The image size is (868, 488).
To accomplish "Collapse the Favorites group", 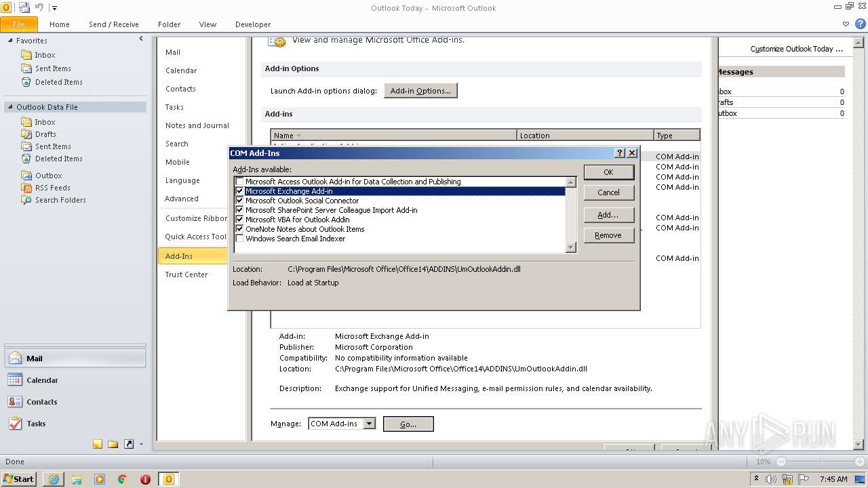I will pyautogui.click(x=11, y=41).
